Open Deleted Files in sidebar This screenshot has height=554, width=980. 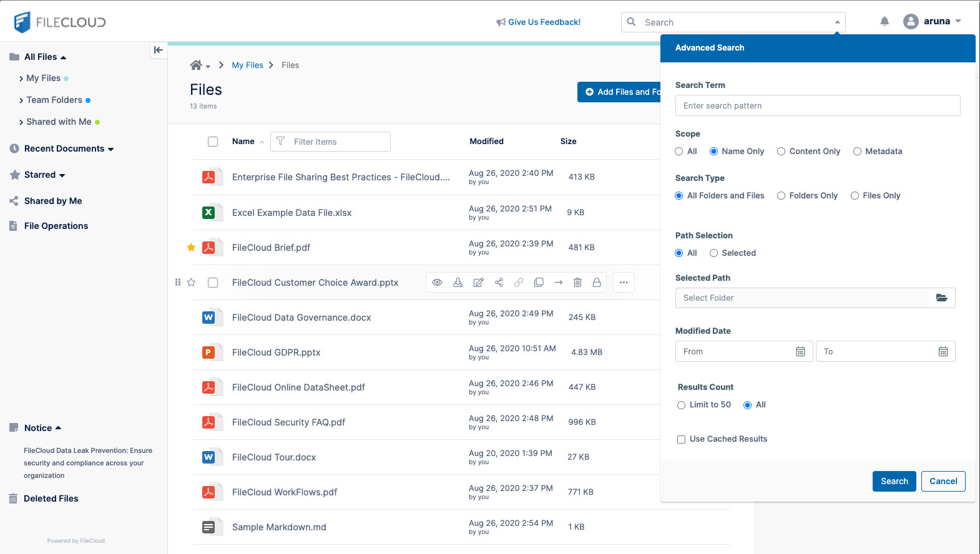click(x=51, y=498)
